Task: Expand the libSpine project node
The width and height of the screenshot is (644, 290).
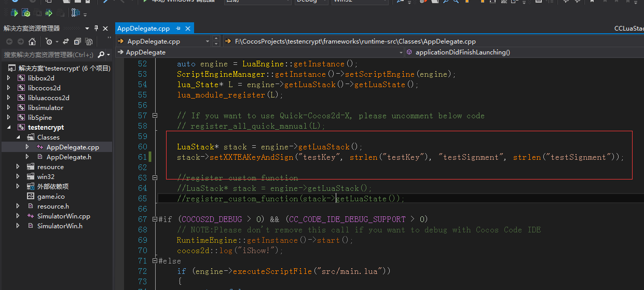Action: [x=8, y=117]
